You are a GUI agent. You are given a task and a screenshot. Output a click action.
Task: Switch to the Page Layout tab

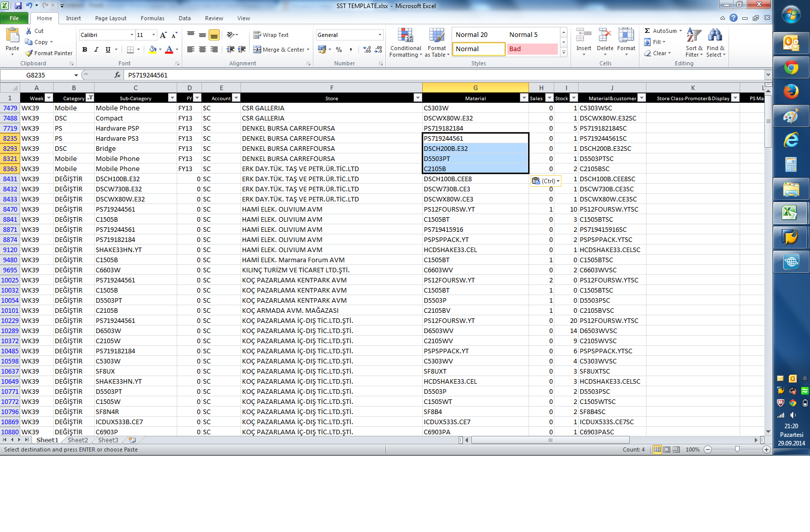point(111,18)
